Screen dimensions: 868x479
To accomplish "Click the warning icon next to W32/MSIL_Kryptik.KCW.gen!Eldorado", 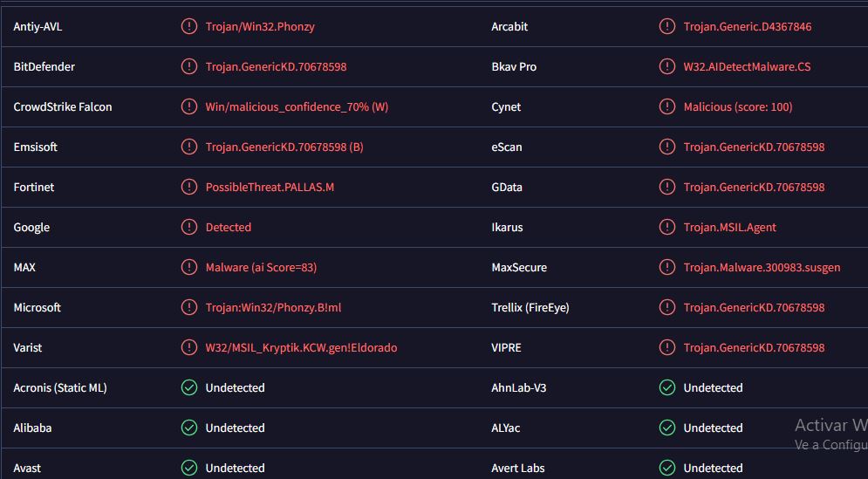I will (188, 347).
